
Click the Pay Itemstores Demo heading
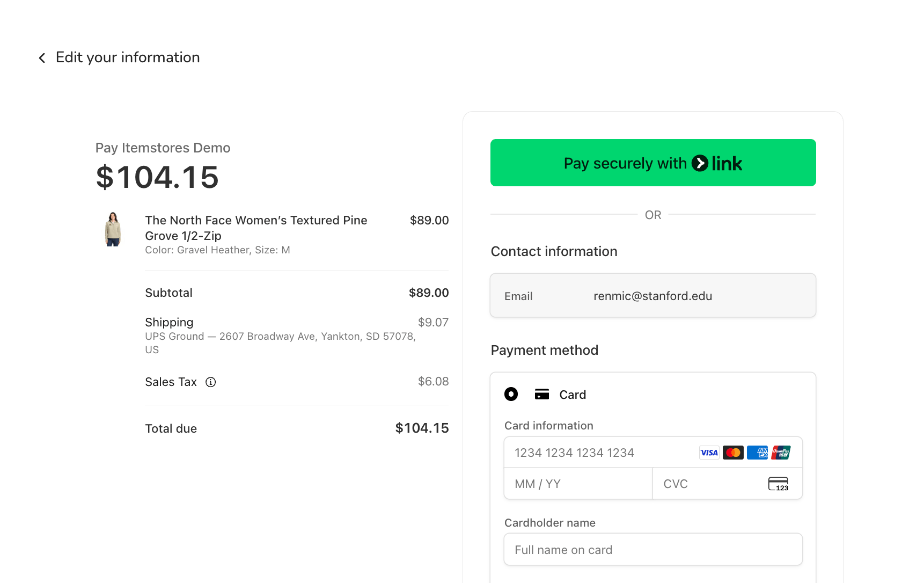[x=163, y=148]
